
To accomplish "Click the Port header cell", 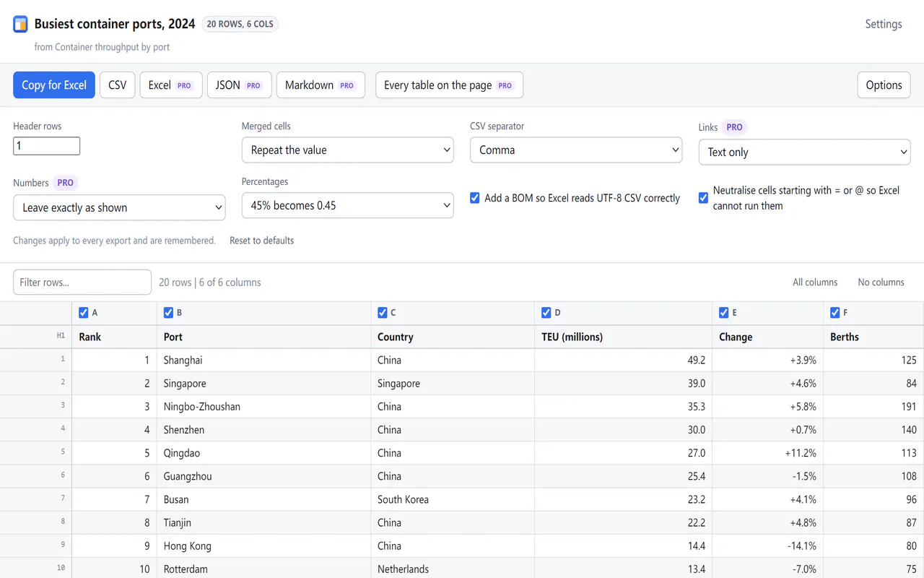I will pyautogui.click(x=263, y=337).
